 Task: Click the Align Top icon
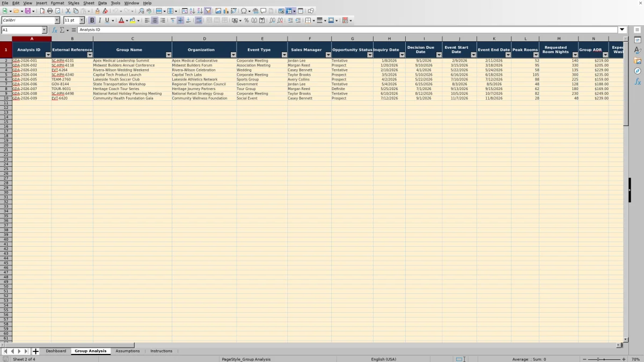173,20
